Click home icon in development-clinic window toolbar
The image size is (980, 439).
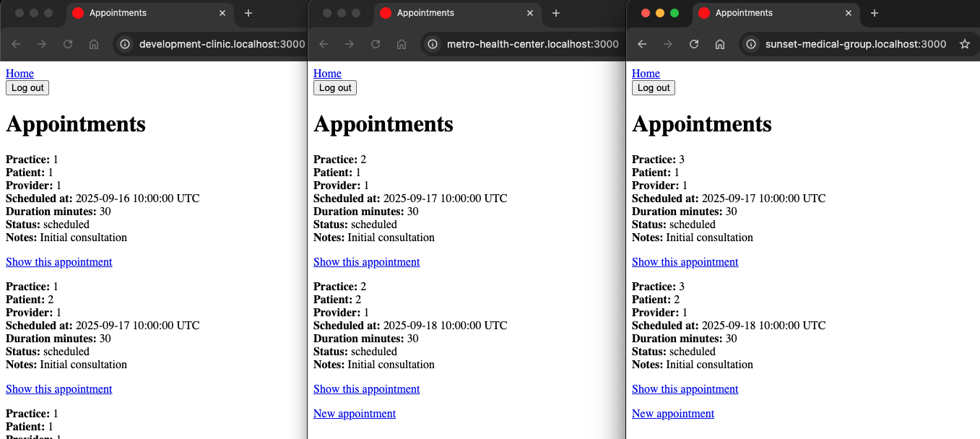point(94,44)
